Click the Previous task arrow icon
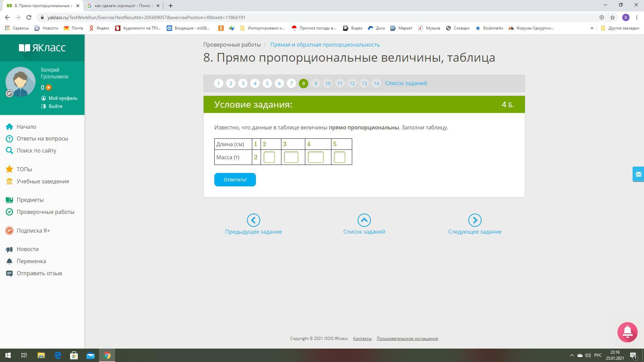 [253, 220]
